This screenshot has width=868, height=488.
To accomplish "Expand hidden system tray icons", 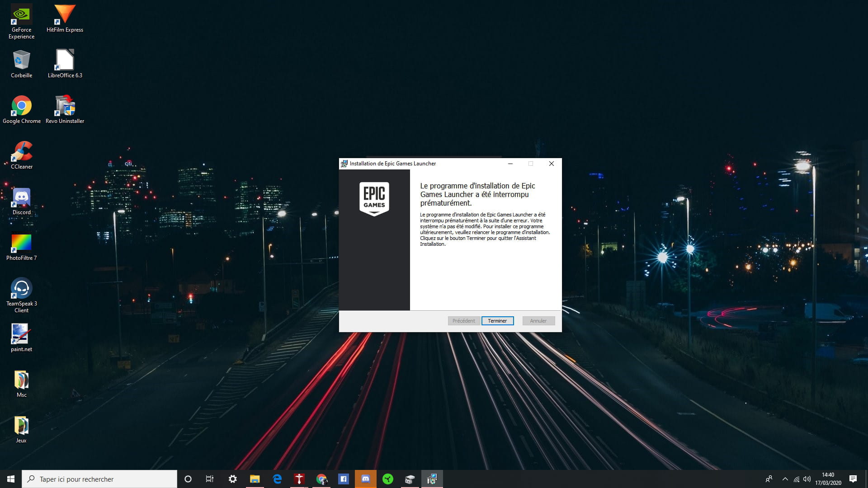I will [x=785, y=479].
